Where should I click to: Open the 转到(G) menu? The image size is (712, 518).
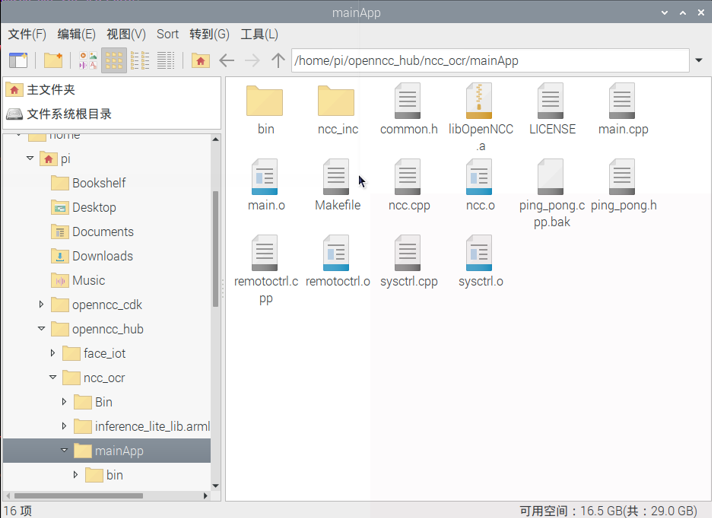pos(209,34)
